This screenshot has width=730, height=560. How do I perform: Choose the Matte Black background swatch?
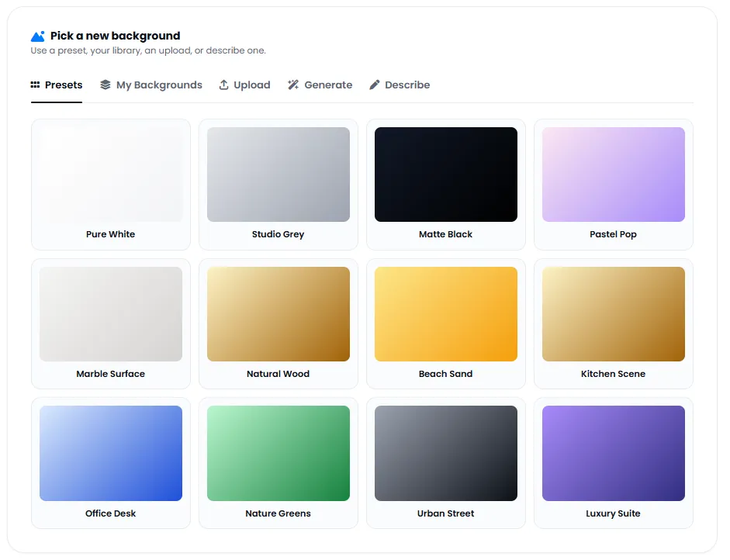coord(446,175)
